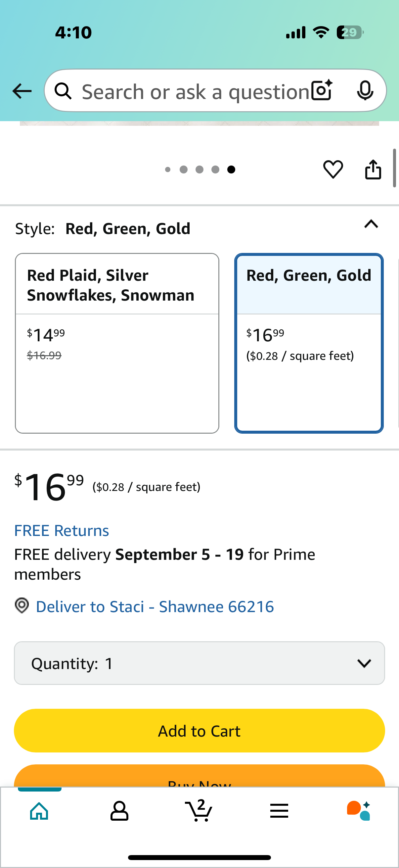This screenshot has height=868, width=399.
Task: Focus the search or ask a question field
Action: [x=195, y=91]
